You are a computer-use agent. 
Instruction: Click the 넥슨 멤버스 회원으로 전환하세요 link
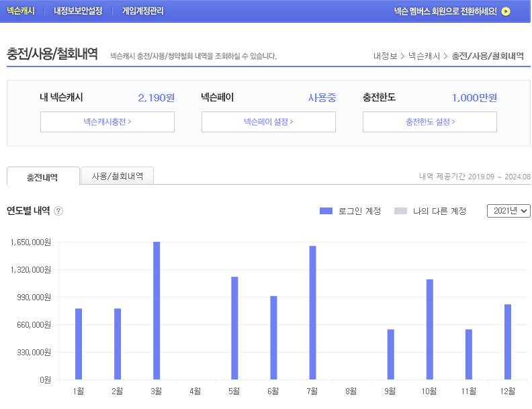pos(445,11)
